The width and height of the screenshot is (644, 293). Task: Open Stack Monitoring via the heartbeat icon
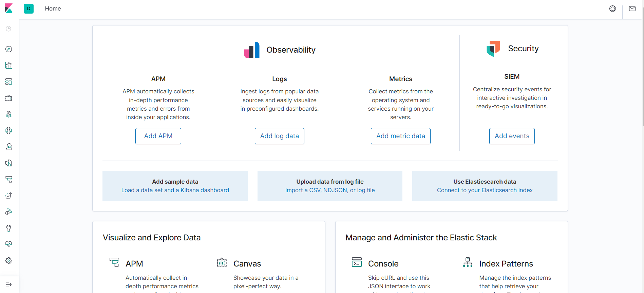[x=9, y=244]
